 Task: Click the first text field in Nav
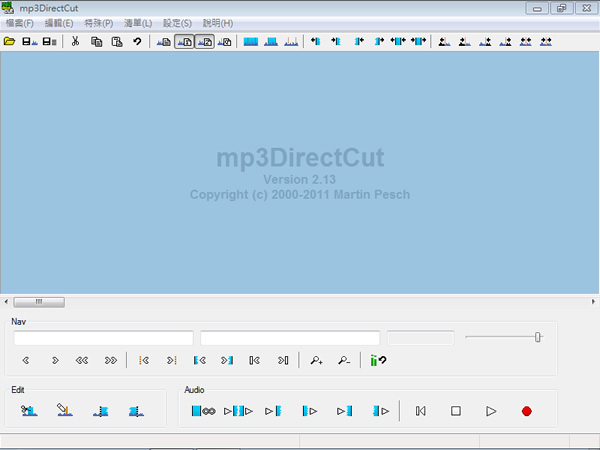104,338
